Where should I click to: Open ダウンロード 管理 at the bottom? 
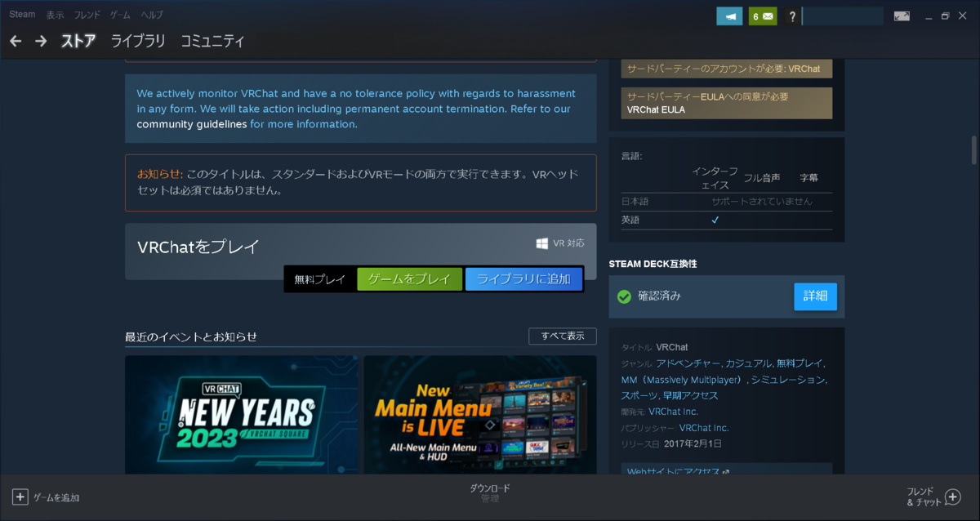[490, 493]
